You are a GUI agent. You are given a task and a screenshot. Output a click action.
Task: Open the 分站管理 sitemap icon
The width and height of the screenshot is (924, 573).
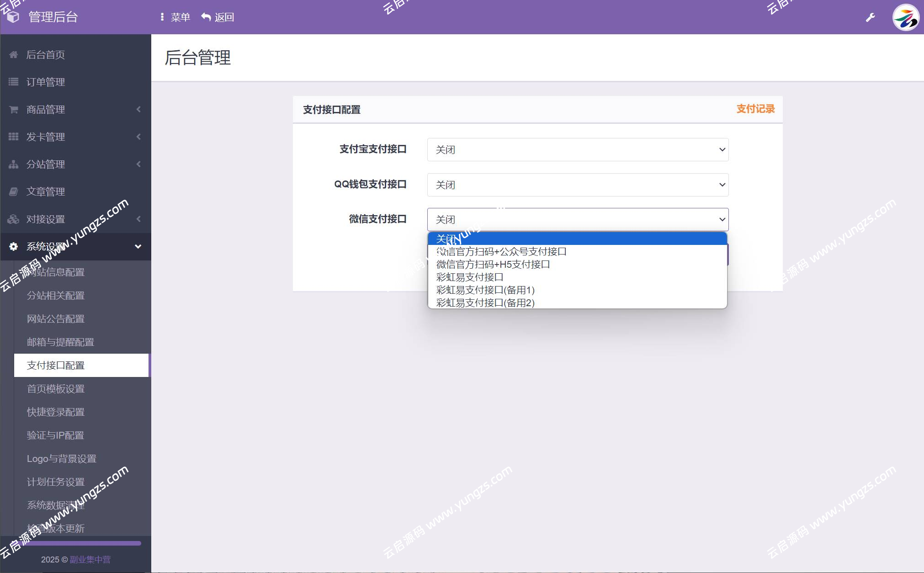coord(13,164)
